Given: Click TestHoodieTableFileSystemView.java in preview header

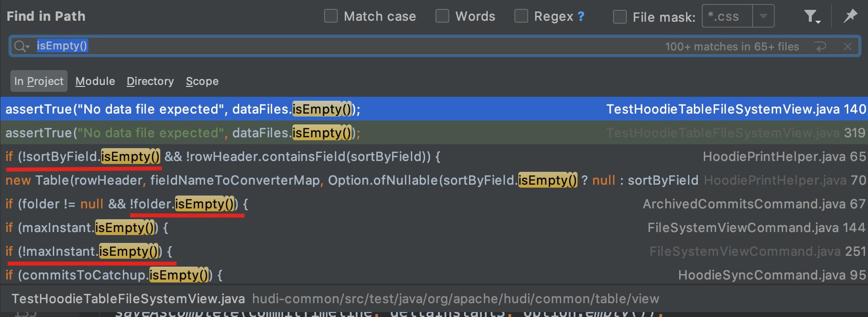Looking at the screenshot, I should coord(128,299).
